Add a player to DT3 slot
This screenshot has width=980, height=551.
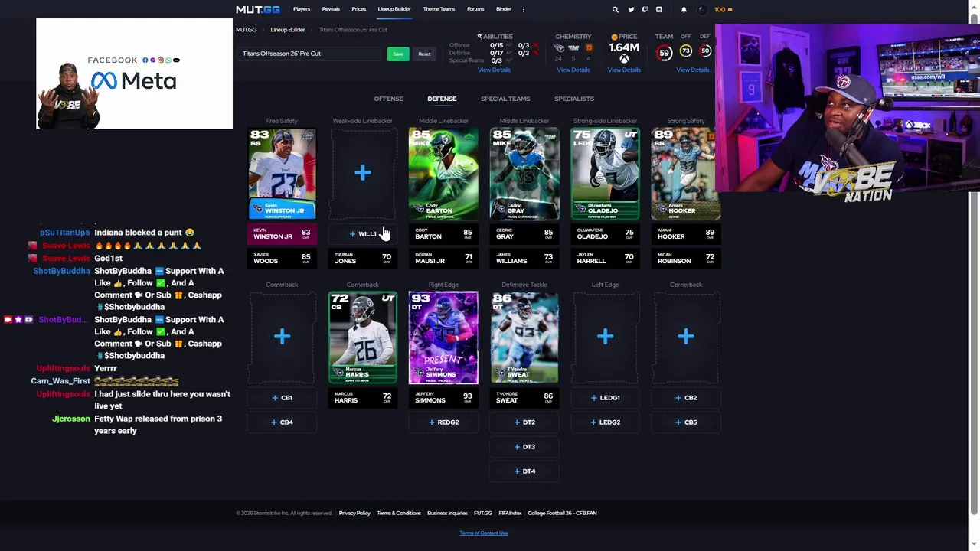click(524, 447)
